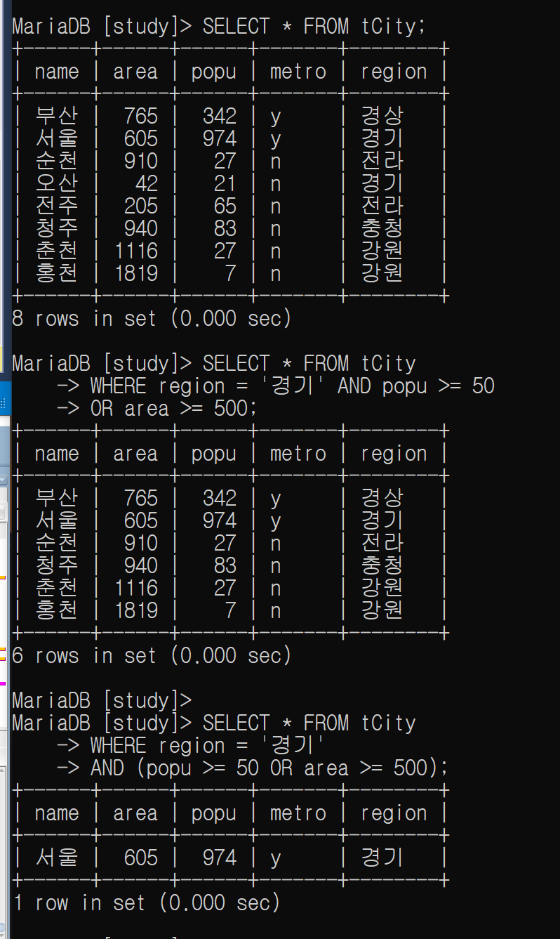The height and width of the screenshot is (939, 560).
Task: Click 'name' header of the 1-row result
Action: click(57, 813)
